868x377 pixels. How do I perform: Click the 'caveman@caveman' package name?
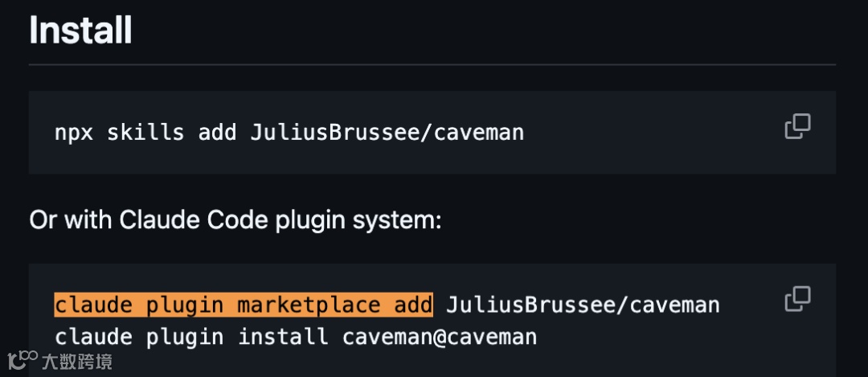click(440, 337)
